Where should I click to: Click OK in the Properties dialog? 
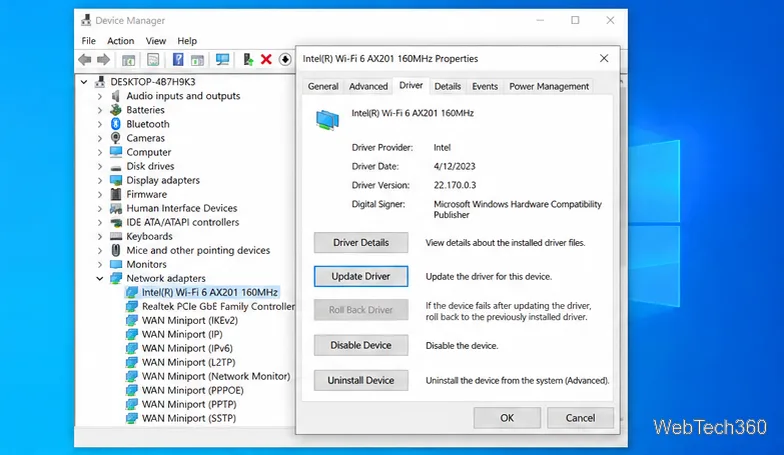(x=507, y=418)
